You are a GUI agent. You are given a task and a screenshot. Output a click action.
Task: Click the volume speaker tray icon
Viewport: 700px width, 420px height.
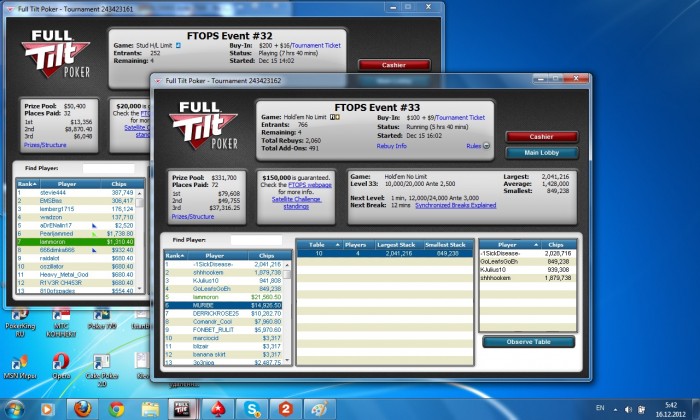click(x=628, y=409)
